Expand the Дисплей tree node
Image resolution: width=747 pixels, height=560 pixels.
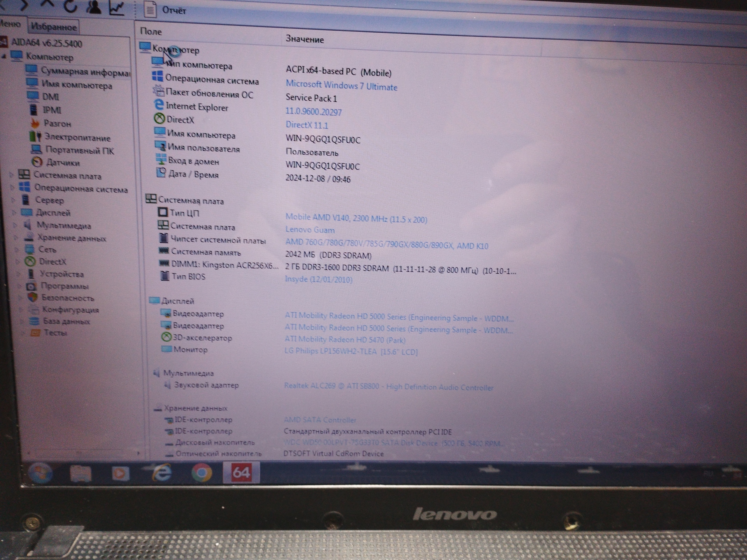click(14, 212)
